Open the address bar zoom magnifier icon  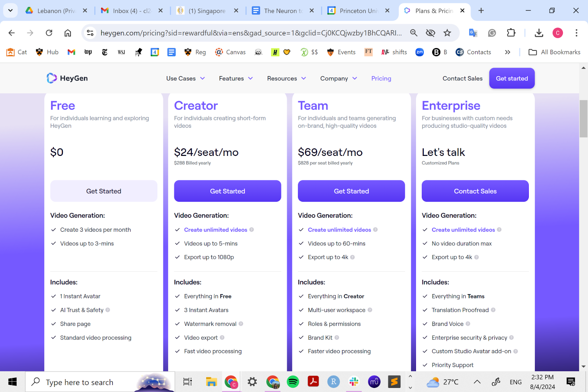pos(414,33)
